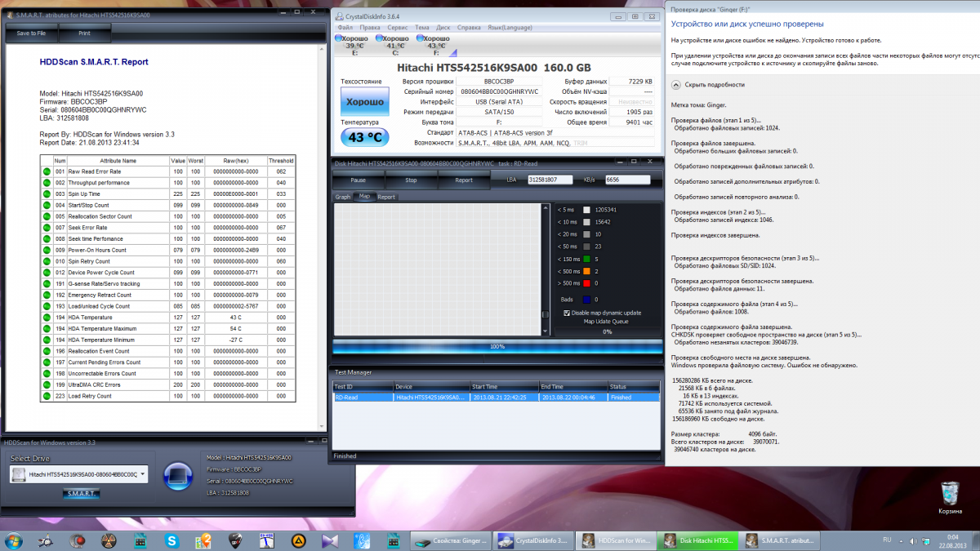Screen dimensions: 980x551
Task: Click the RU language indicator
Action: click(887, 540)
